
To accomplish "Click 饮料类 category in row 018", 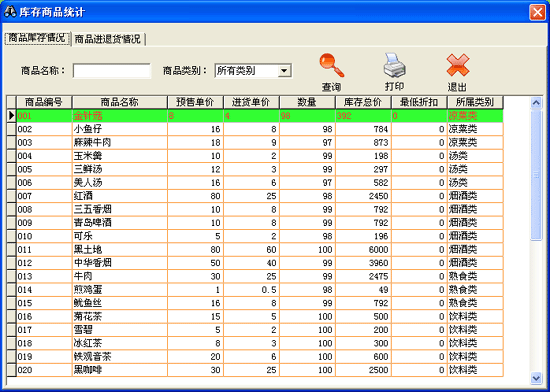I will [475, 343].
